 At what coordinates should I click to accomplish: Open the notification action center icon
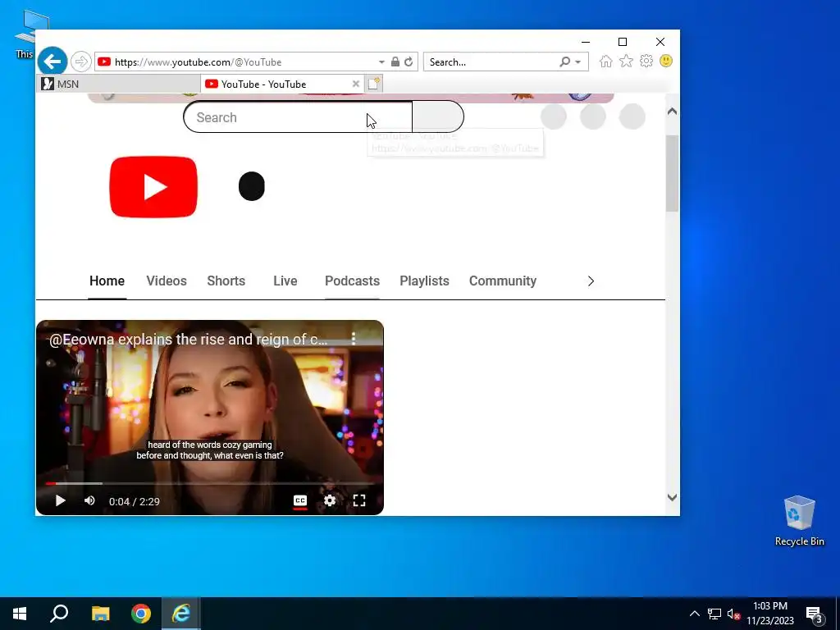[815, 614]
